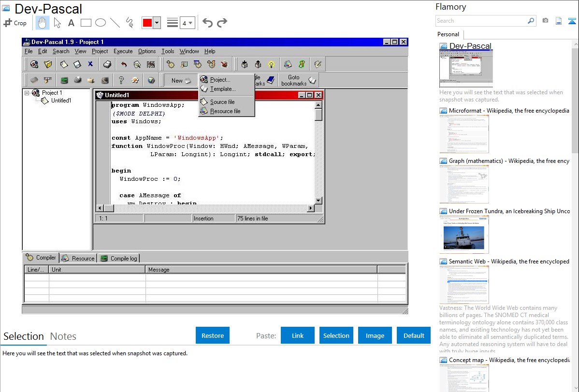579x392 pixels.
Task: Pick the straight line tool
Action: (x=115, y=23)
